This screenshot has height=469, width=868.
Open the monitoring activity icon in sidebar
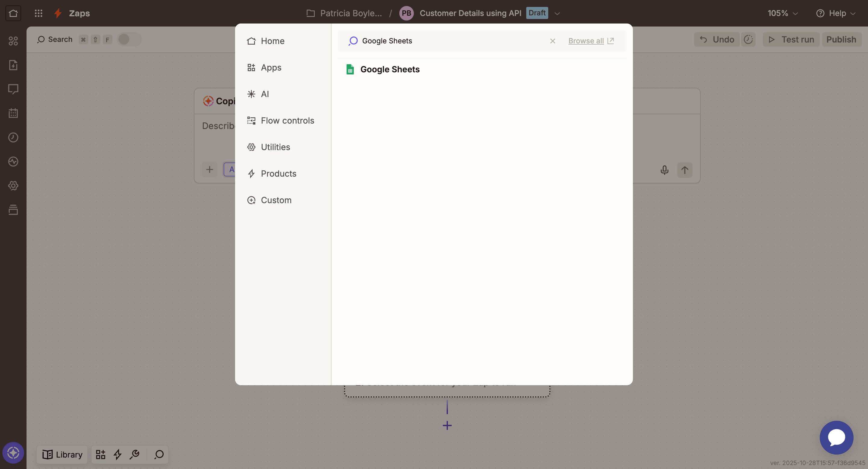coord(13,161)
